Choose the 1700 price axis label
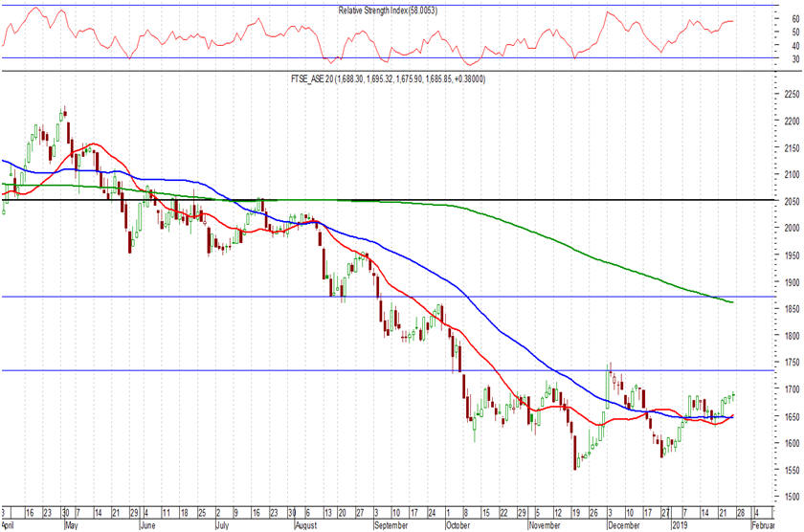The width and height of the screenshot is (804, 532). coord(792,389)
